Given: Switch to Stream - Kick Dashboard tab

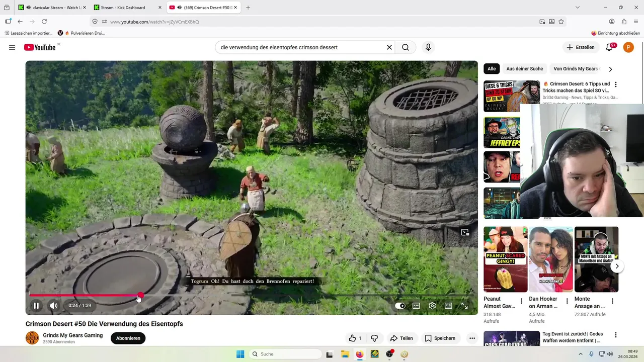Looking at the screenshot, I should [123, 8].
